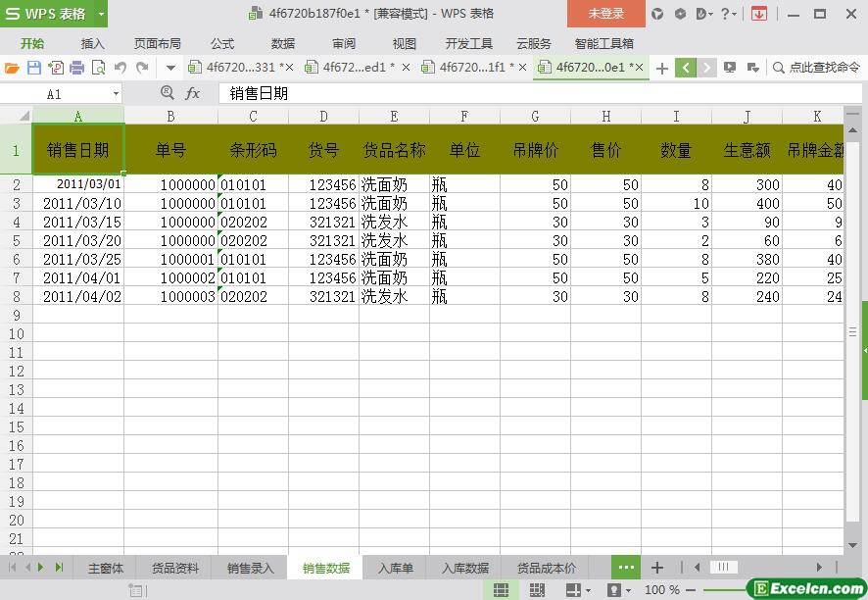868x600 pixels.
Task: Expand the quick access toolbar dropdown
Action: [170, 68]
